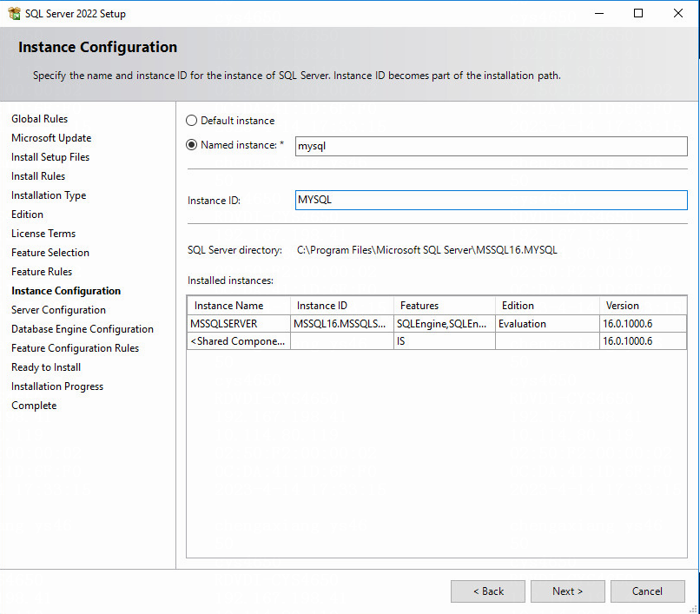Go to Install Rules step
Screen dimensions: 700x614
38,176
